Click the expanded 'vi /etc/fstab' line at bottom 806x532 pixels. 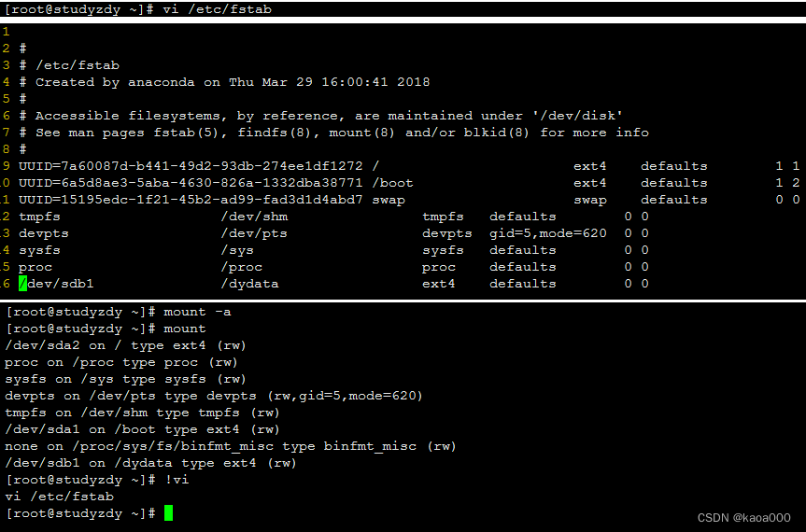tap(60, 497)
